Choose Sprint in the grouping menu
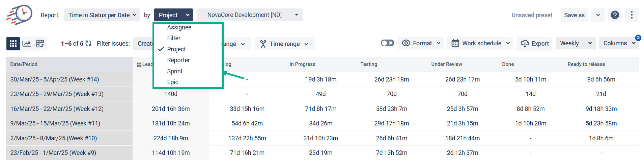The image size is (644, 167). click(175, 71)
